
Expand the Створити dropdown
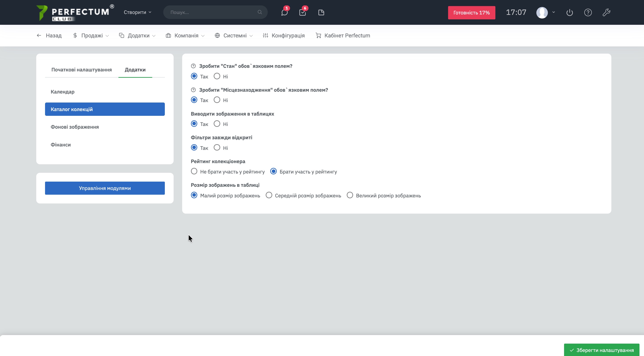(x=138, y=12)
